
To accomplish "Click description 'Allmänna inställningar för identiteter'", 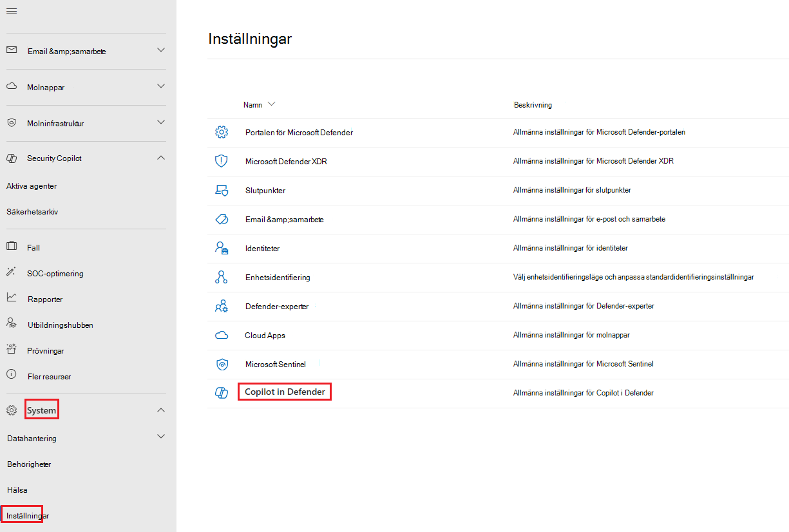I will (x=571, y=248).
